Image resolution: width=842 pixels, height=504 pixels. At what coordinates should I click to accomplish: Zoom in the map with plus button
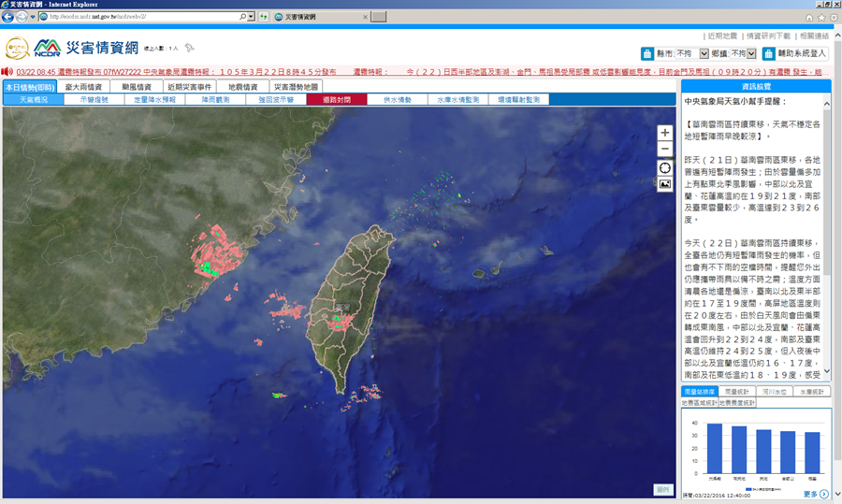(x=665, y=133)
